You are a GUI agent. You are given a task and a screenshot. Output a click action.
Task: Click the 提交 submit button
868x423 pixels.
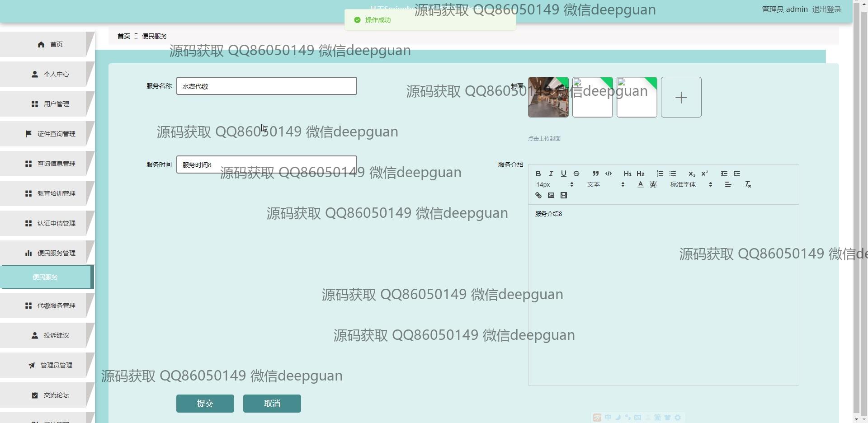[205, 404]
